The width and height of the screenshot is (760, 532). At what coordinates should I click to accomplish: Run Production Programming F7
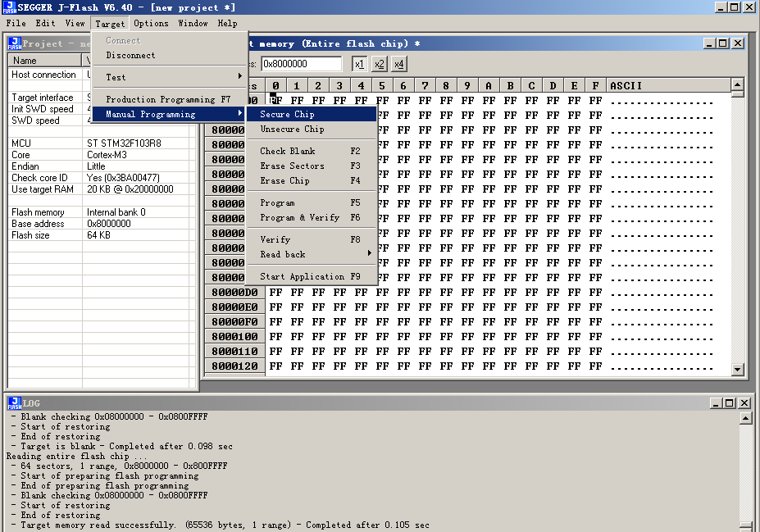(170, 99)
